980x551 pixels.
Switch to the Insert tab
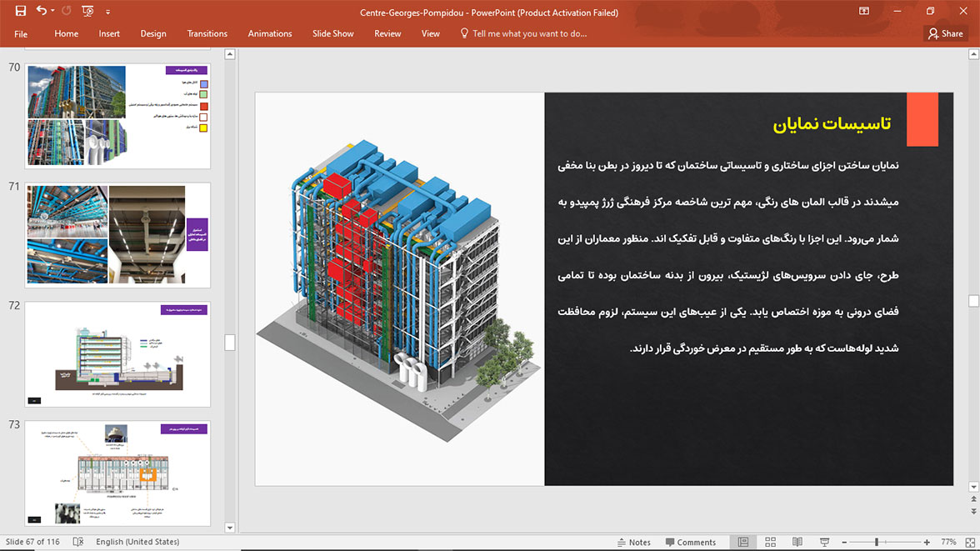(109, 34)
